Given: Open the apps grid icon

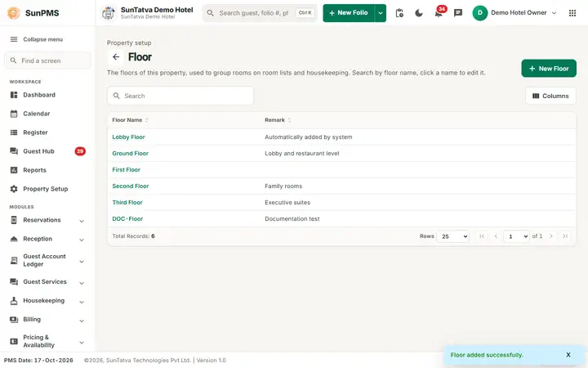Looking at the screenshot, I should (x=572, y=13).
